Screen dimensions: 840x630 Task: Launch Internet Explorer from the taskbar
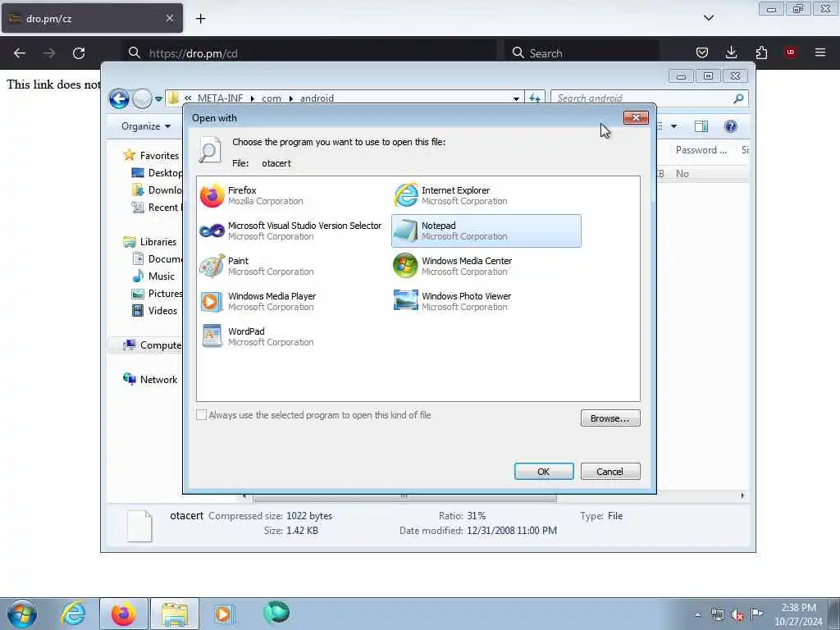click(73, 614)
